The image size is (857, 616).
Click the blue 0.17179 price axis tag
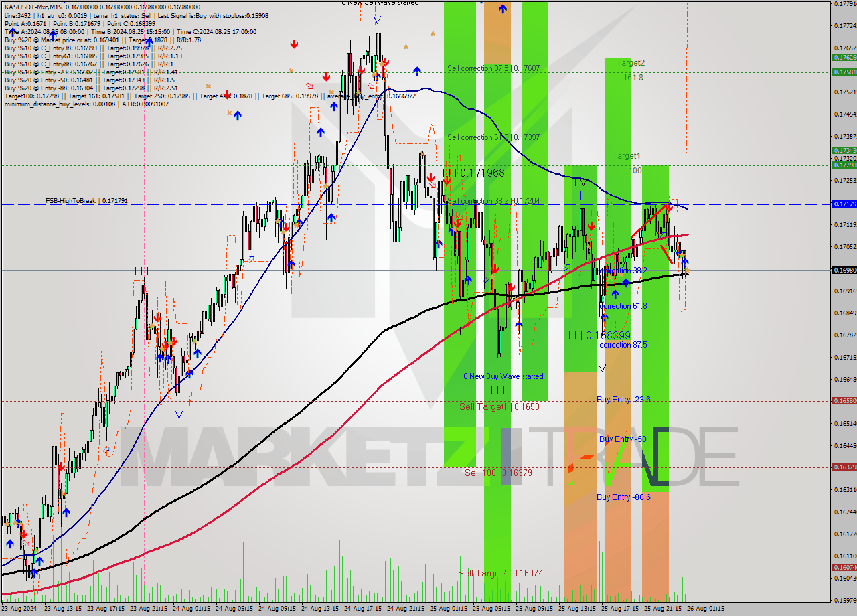pyautogui.click(x=843, y=204)
